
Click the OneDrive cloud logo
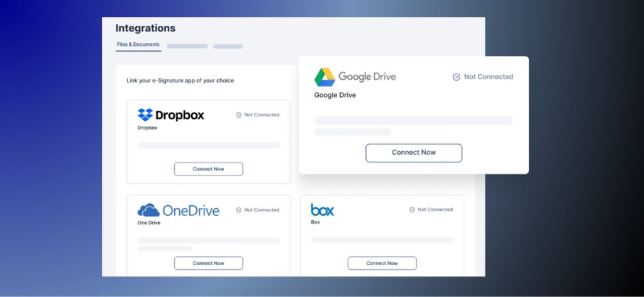click(x=148, y=210)
